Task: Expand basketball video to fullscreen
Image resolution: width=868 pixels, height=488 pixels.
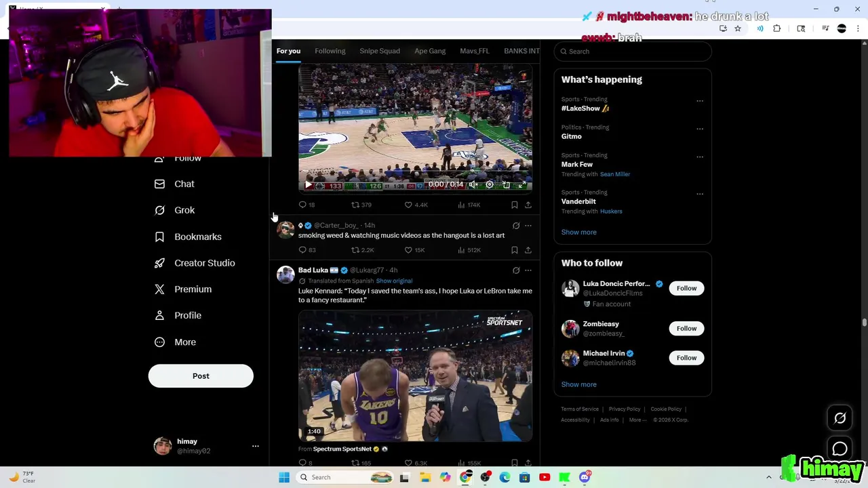Action: point(522,184)
